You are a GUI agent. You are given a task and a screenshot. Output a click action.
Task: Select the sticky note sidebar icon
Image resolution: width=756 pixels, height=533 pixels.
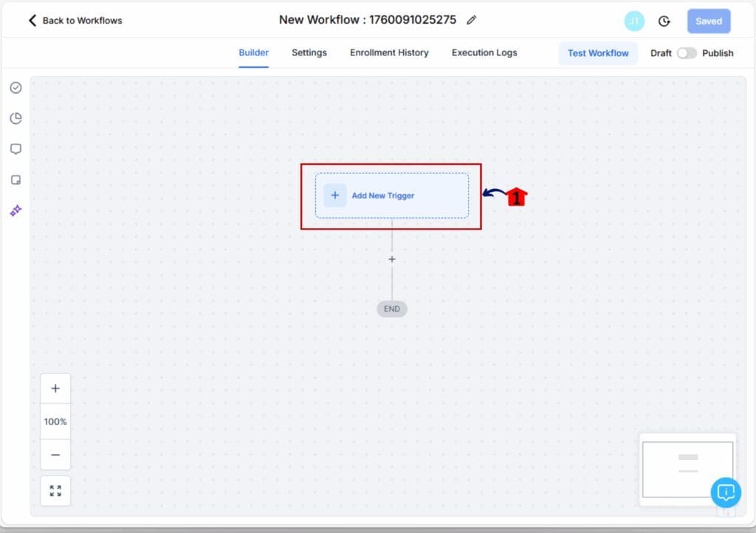point(16,180)
